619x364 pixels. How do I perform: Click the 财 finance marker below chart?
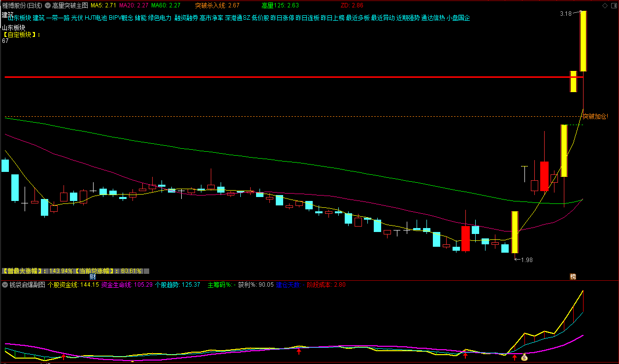pyautogui.click(x=92, y=277)
